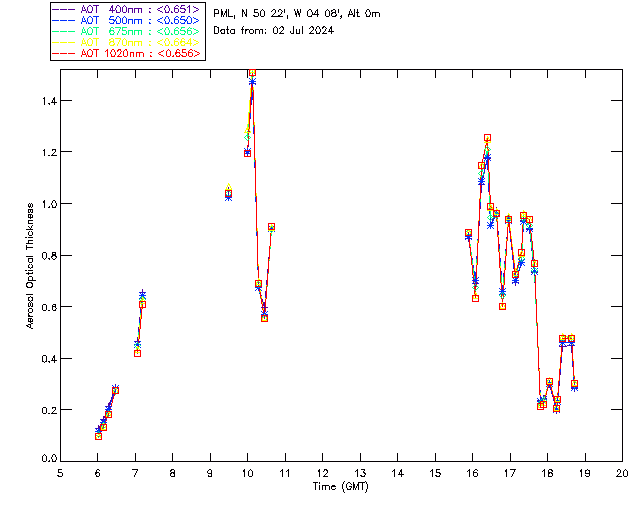Viewport: 640px width, 512px height.
Task: Click the x-axis tick label 20
Action: (x=622, y=473)
